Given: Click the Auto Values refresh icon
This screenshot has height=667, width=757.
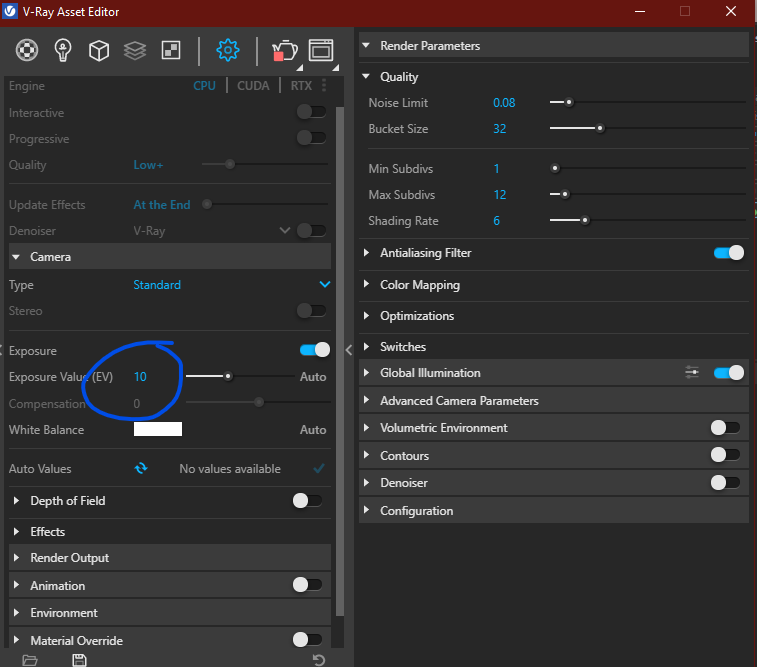Looking at the screenshot, I should 141,468.
